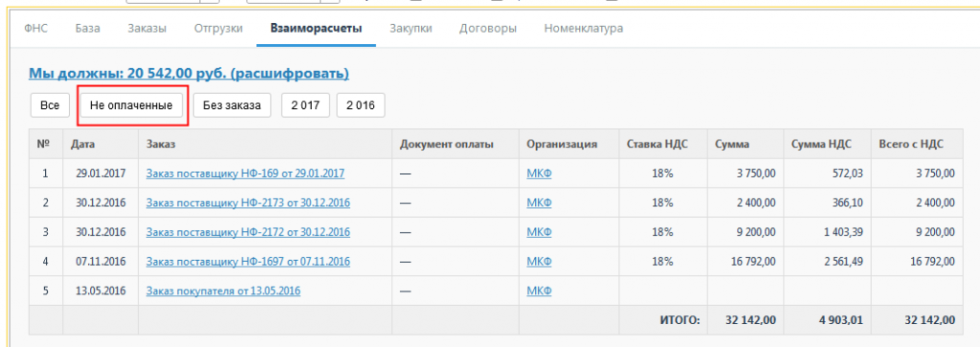Filter payments by year 2 017
Screen dimensions: 980x347
coord(305,105)
